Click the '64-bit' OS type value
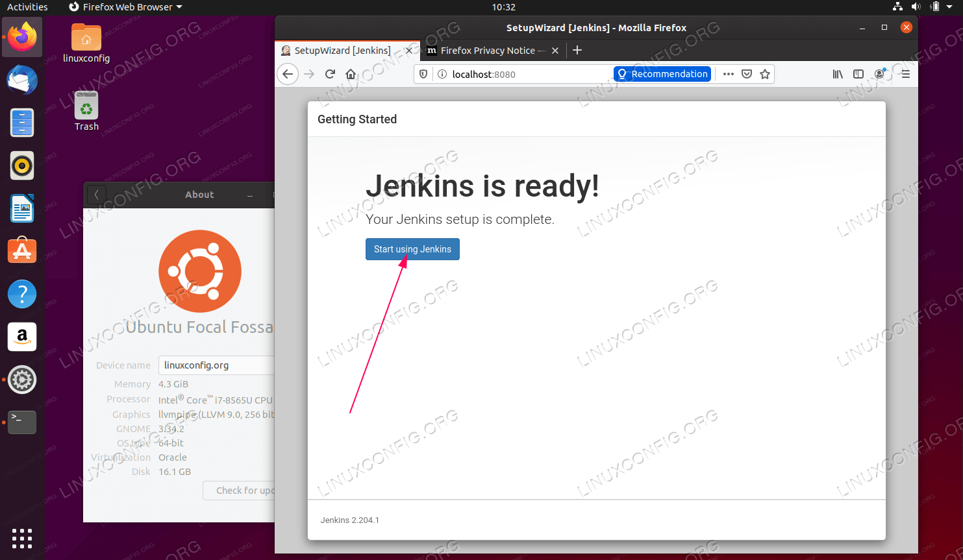 coord(171,443)
